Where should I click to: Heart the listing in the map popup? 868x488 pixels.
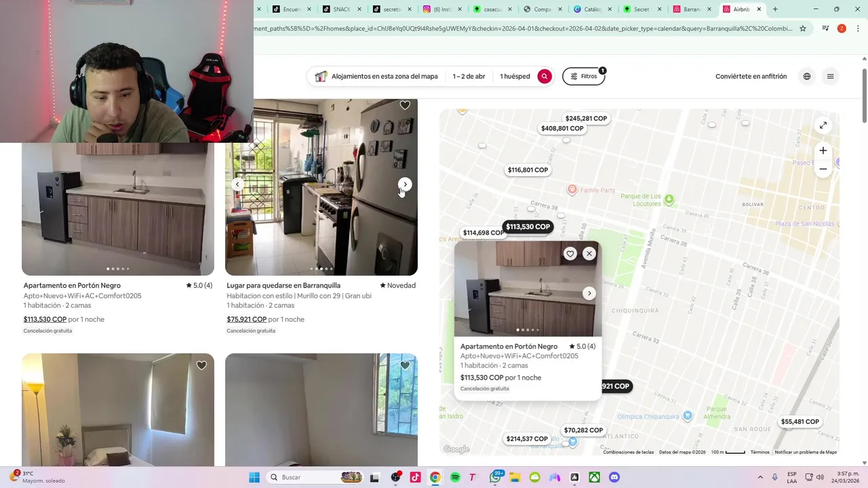coord(570,253)
